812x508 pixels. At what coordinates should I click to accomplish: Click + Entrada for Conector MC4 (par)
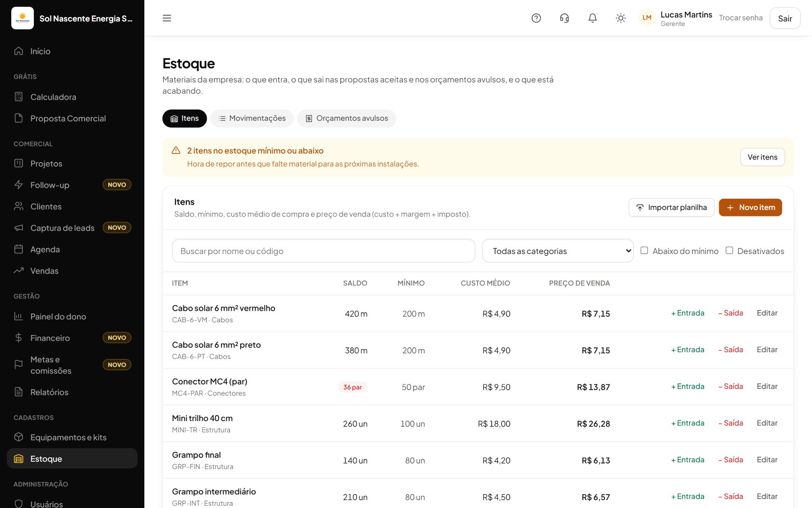coord(688,386)
